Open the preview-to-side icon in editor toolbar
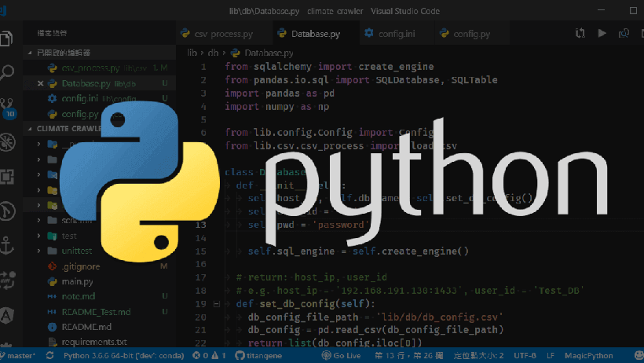This screenshot has width=644, height=363. (624, 33)
